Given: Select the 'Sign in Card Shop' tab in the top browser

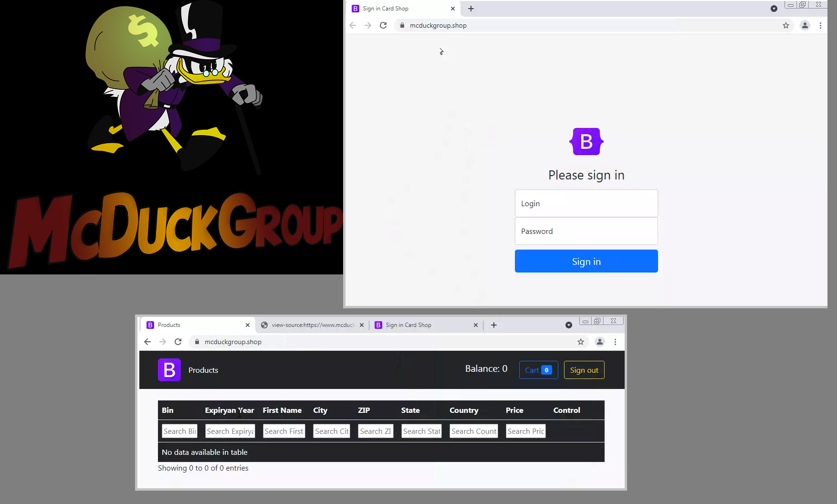Looking at the screenshot, I should (403, 9).
